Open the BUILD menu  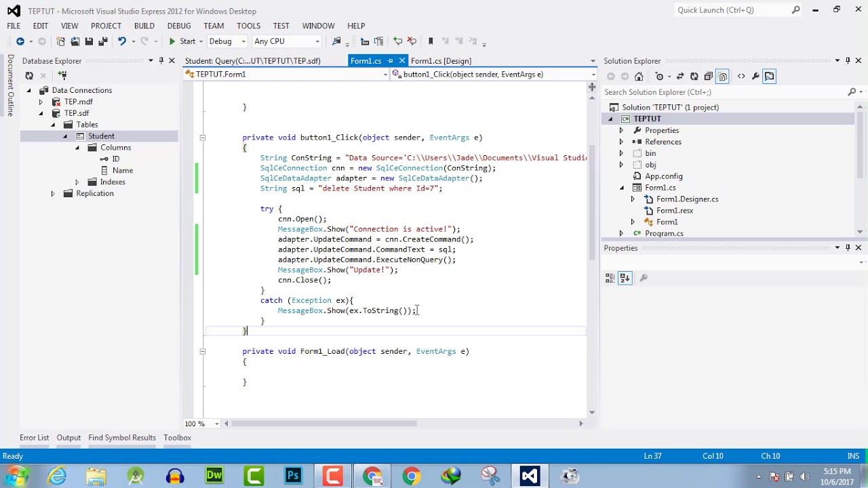pyautogui.click(x=144, y=26)
